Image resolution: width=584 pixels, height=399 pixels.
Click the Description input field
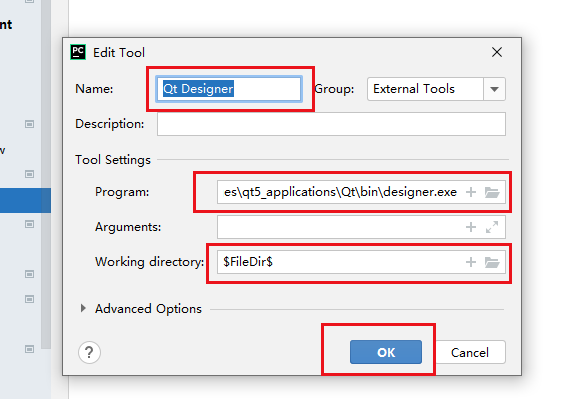click(331, 124)
